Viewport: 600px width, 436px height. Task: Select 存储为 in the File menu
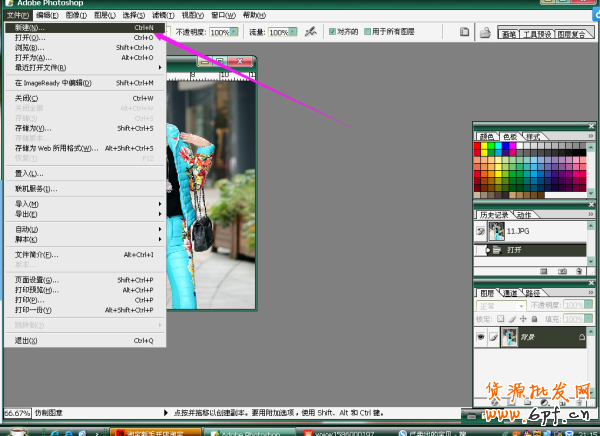pos(34,128)
